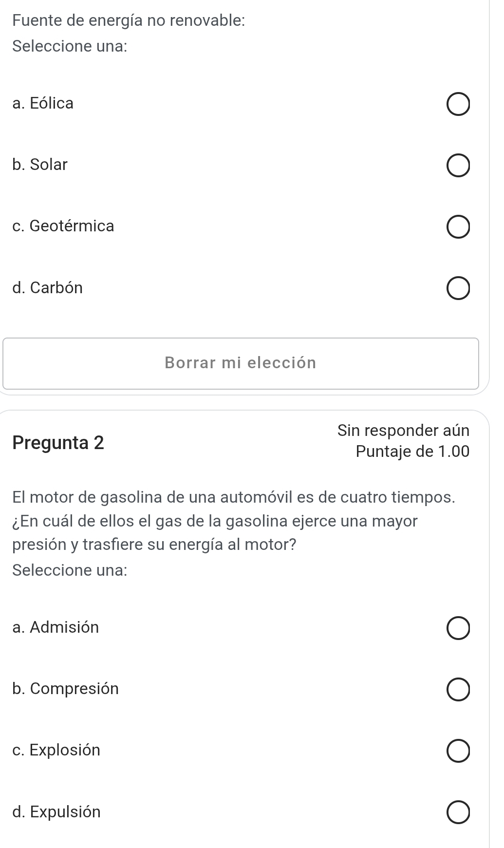The height and width of the screenshot is (848, 504).
Task: Click the 'Puntaje de 1.00' score text
Action: (x=412, y=452)
